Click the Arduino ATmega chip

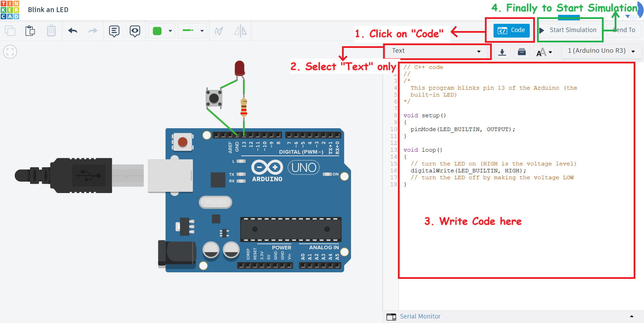(x=291, y=229)
